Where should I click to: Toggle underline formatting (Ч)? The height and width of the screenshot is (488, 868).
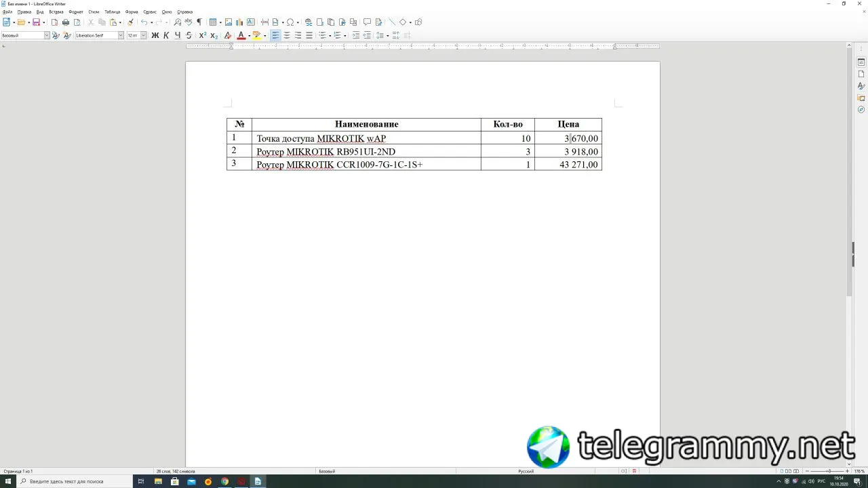click(x=178, y=35)
